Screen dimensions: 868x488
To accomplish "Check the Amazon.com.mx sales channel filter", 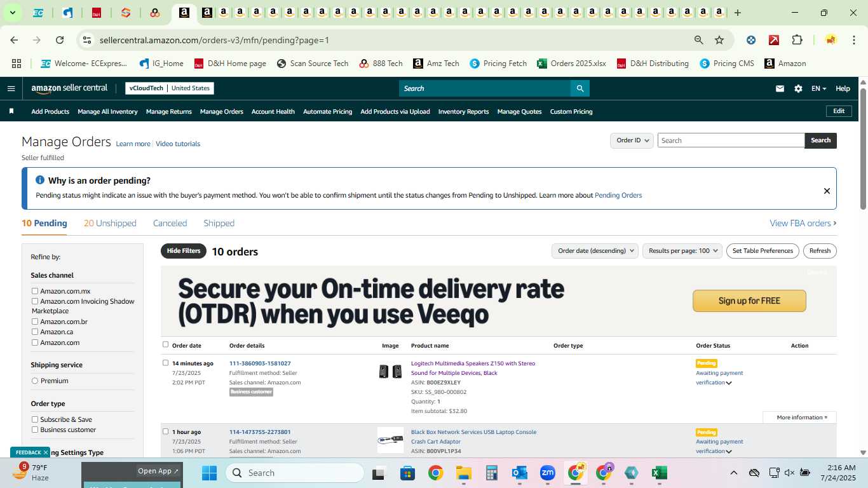I will tap(35, 291).
